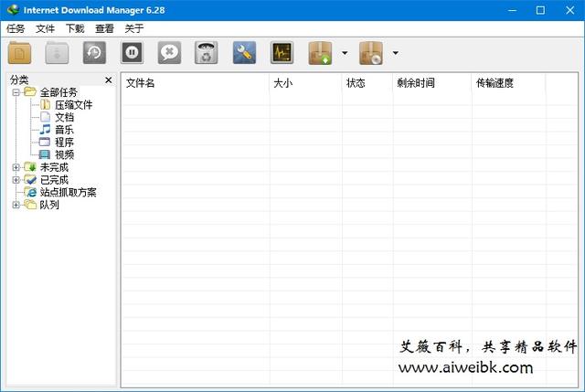Click the pause button toolbar icon
Screen dimensions: 585x392
point(132,53)
